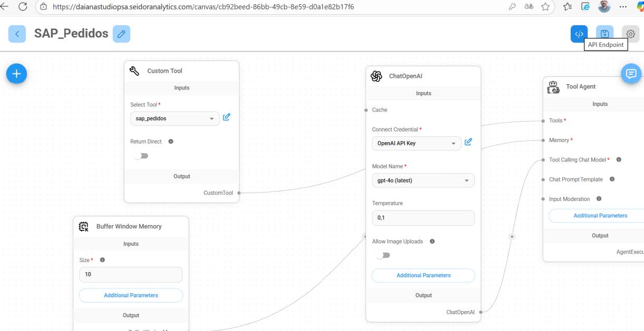The image size is (644, 331).
Task: Click the blue plus add nodes button
Action: (16, 74)
